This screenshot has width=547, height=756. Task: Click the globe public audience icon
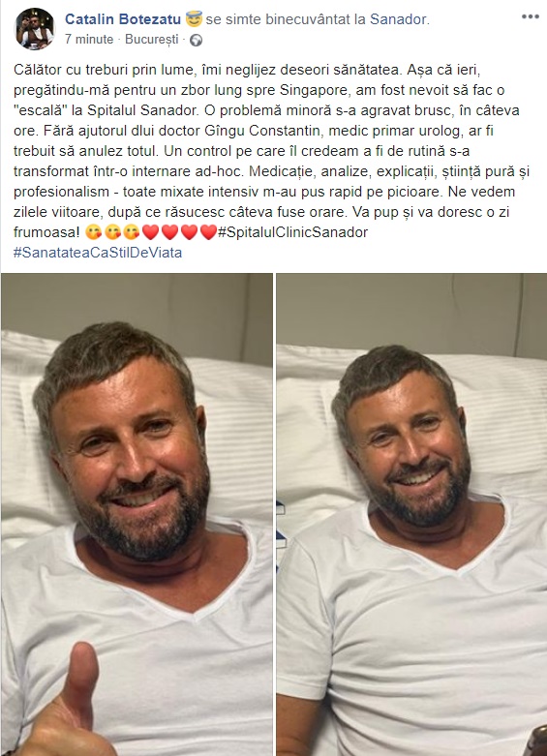[x=196, y=40]
